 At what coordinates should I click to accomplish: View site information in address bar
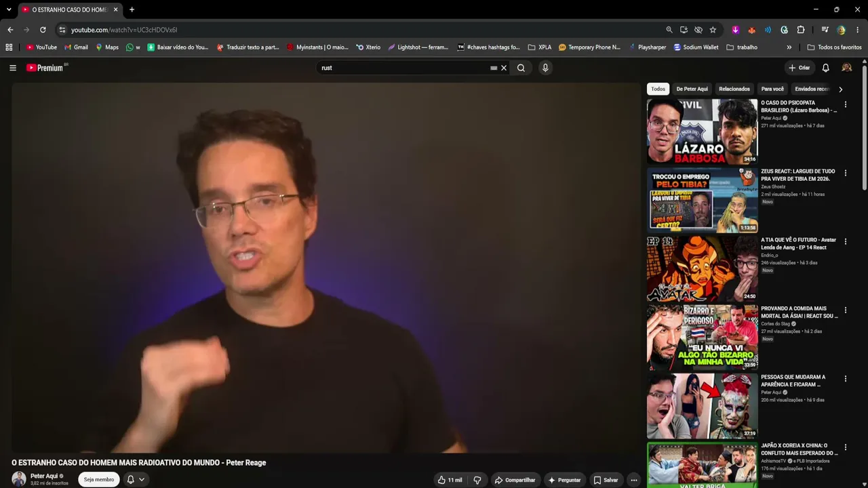coord(62,30)
